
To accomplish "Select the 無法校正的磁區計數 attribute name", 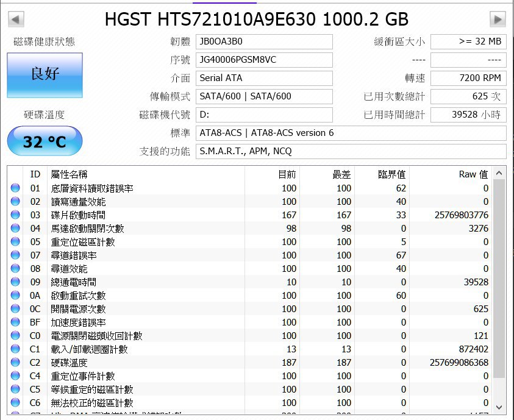I will click(92, 403).
